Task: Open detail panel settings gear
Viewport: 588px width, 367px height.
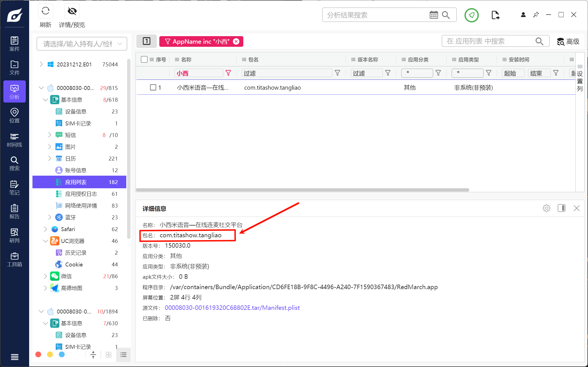Action: 546,208
